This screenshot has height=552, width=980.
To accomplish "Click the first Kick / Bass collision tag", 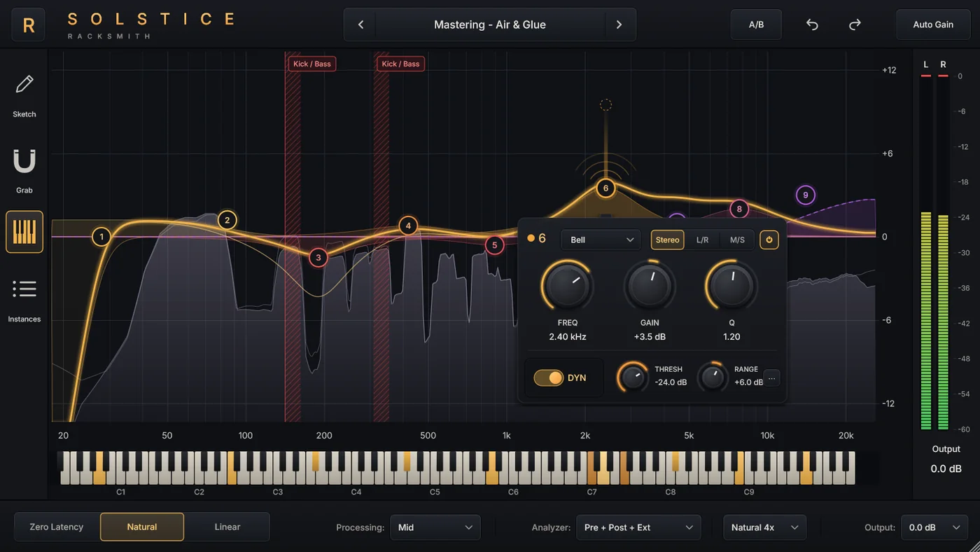I will coord(312,64).
